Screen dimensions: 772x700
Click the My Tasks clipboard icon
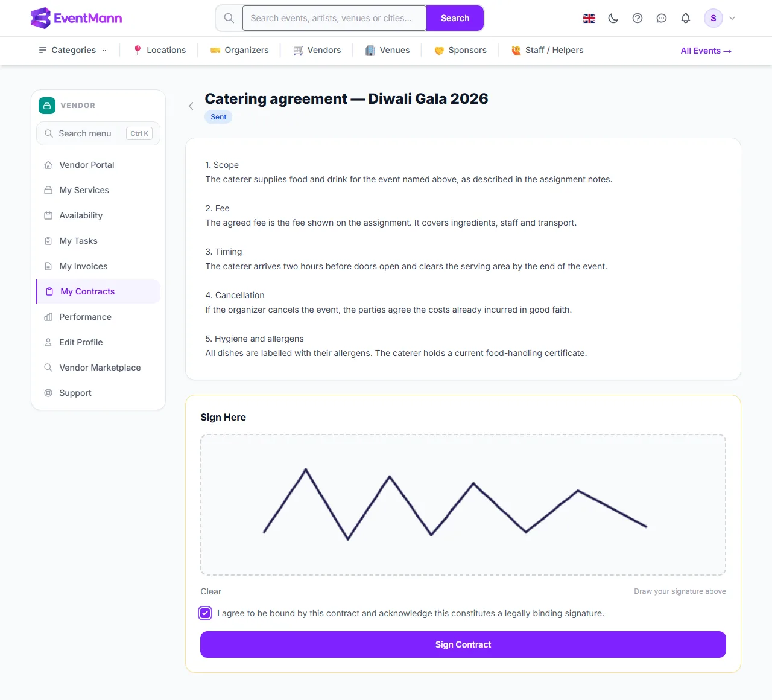tap(48, 241)
